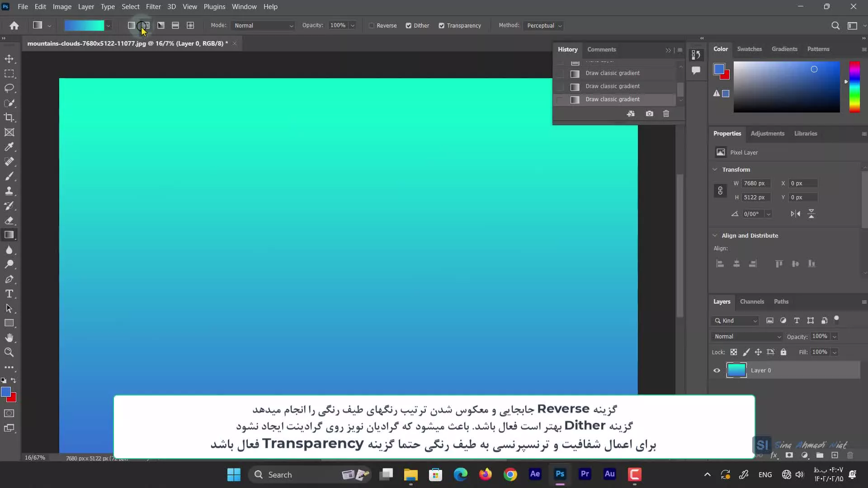Viewport: 868px width, 488px height.
Task: Toggle visibility of Layer 0
Action: pos(717,371)
